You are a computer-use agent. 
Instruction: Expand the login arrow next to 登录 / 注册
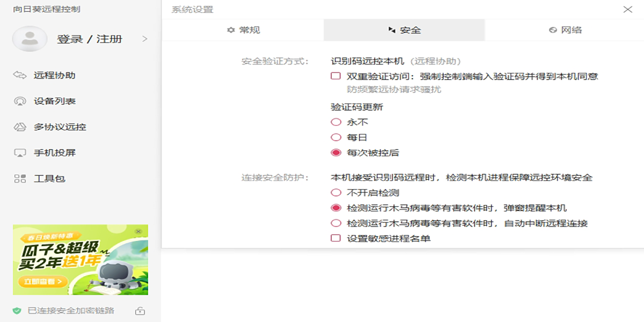[x=144, y=39]
